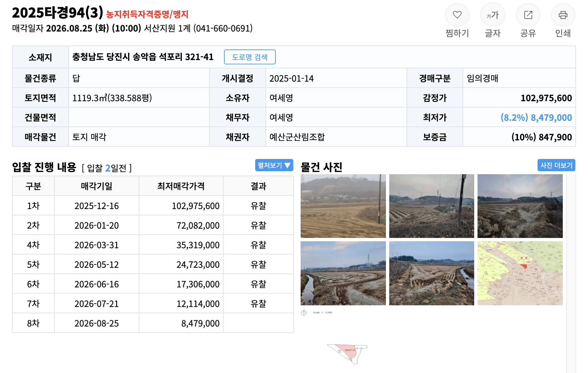Screen dimensions: 588x373
Task: Click land area 1119.3㎡(338.588평)
Action: point(112,98)
